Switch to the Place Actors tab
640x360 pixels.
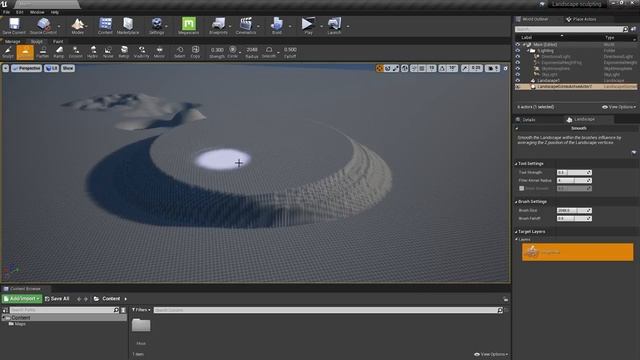click(581, 19)
